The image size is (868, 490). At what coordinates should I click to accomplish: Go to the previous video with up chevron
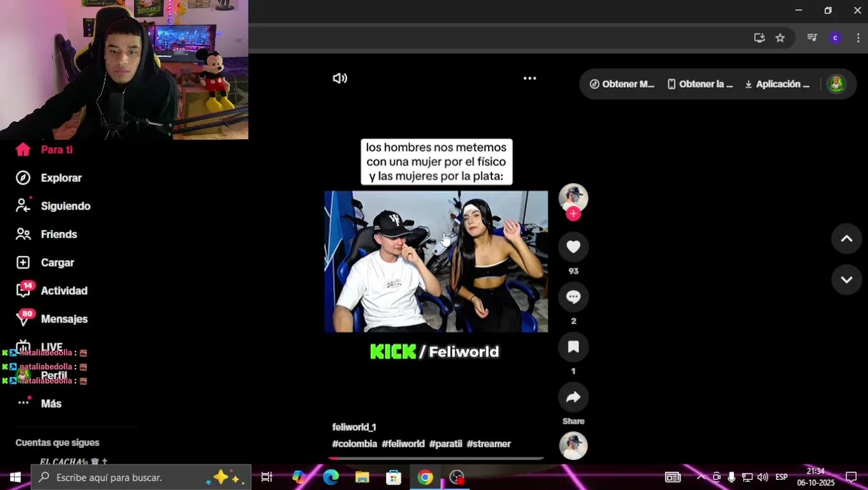pos(847,238)
